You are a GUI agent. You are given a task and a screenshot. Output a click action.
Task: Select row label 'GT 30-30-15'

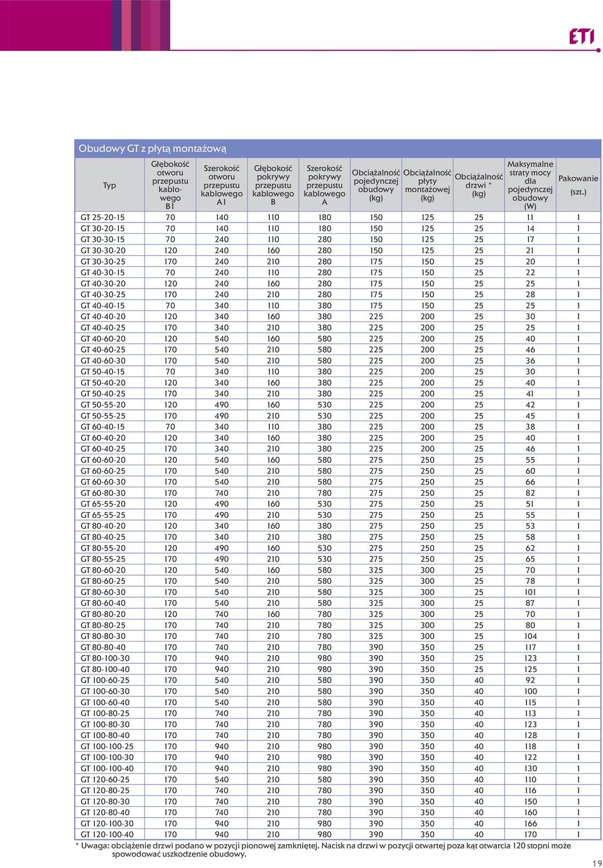point(102,239)
